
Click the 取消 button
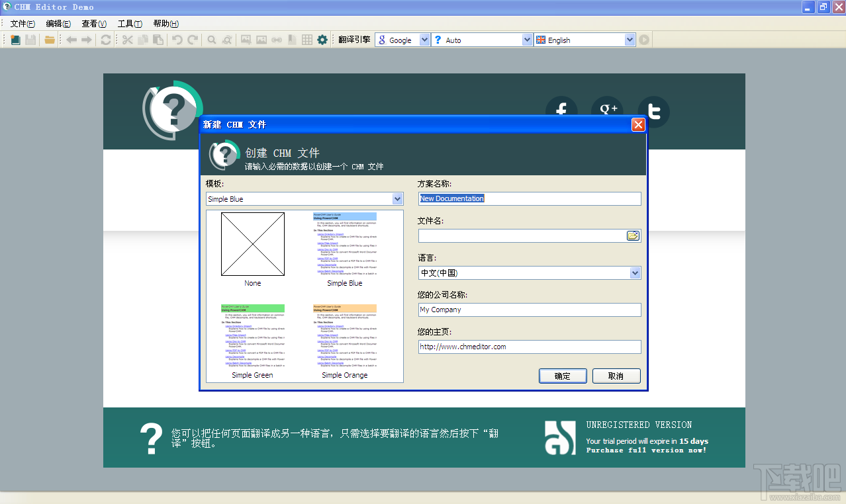[616, 376]
